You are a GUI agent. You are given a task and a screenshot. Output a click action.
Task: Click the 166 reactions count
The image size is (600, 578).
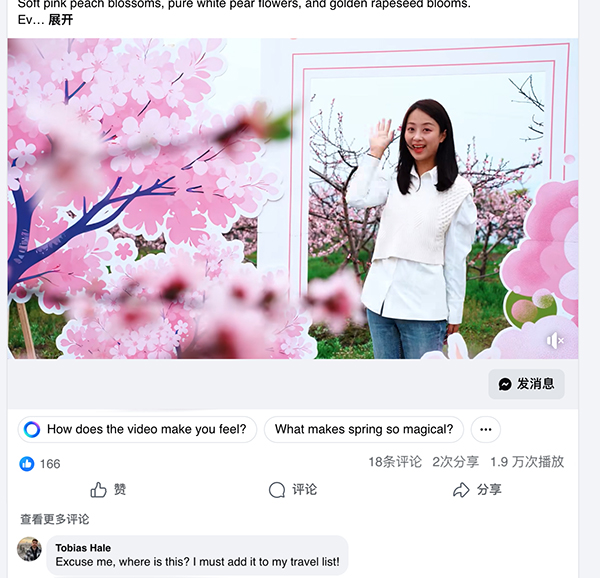pyautogui.click(x=50, y=464)
